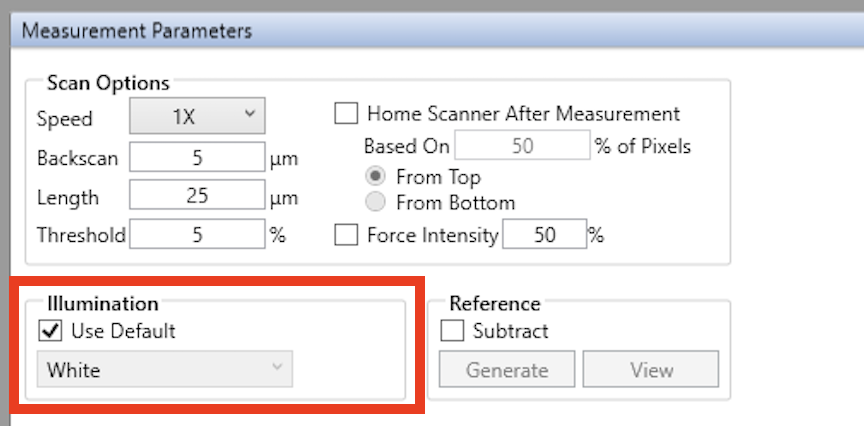Click the Length value field
Viewport: 864px width, 426px height.
pos(197,197)
